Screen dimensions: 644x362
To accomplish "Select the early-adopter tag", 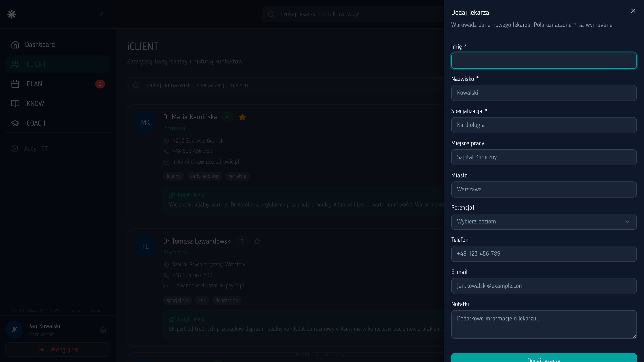I will 205,176.
